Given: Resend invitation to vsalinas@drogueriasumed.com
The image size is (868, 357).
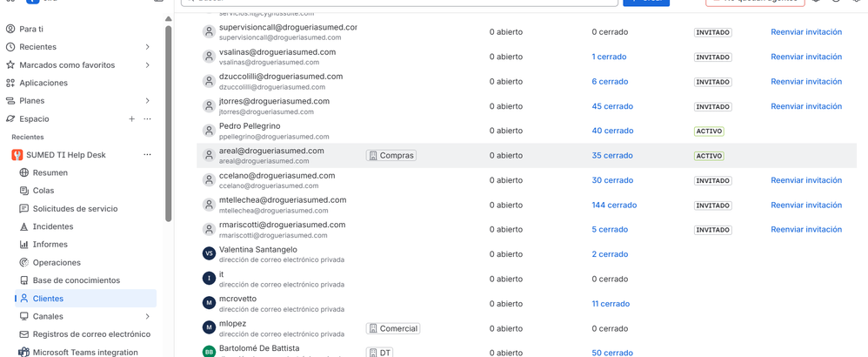Looking at the screenshot, I should tap(806, 57).
